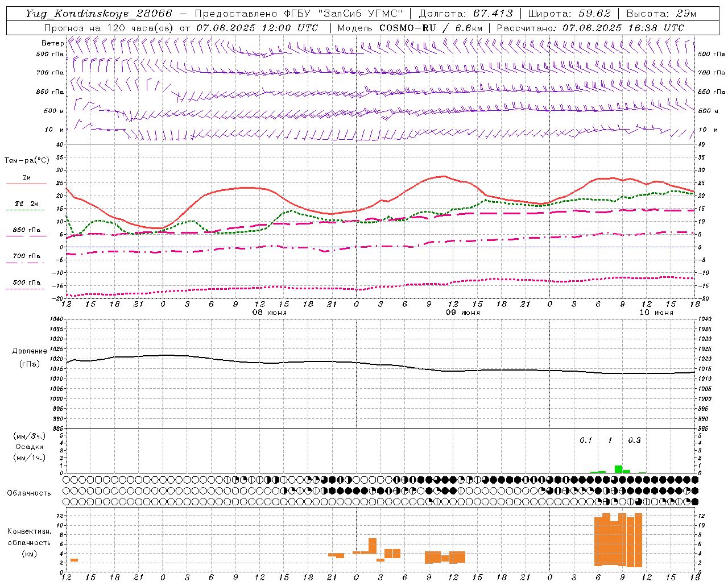Click the Осадки precipitation label

point(30,447)
